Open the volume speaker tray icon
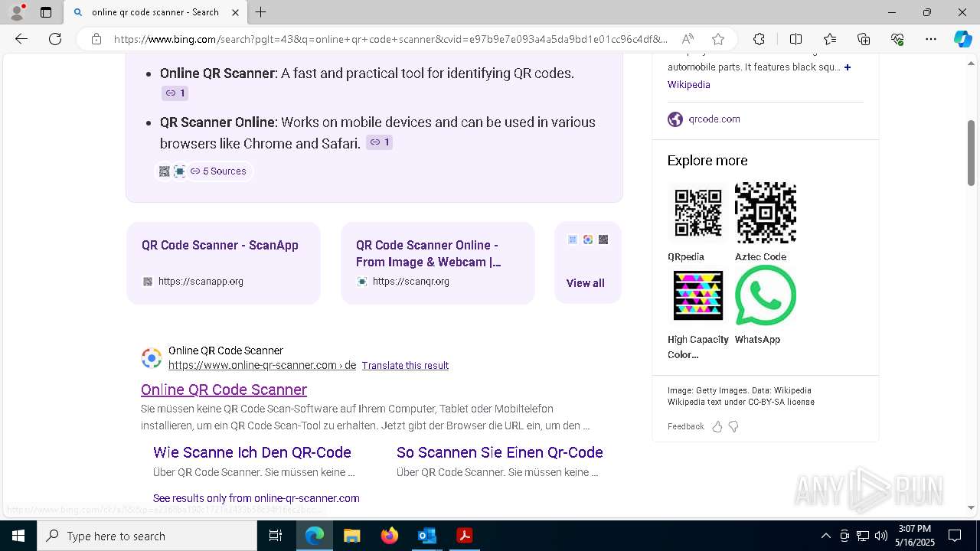The height and width of the screenshot is (551, 980). click(881, 536)
